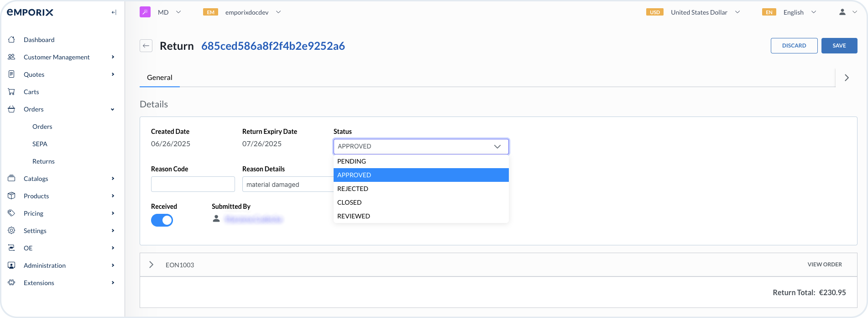Click the Dashboard home icon
Image resolution: width=868 pixels, height=318 pixels.
click(12, 40)
